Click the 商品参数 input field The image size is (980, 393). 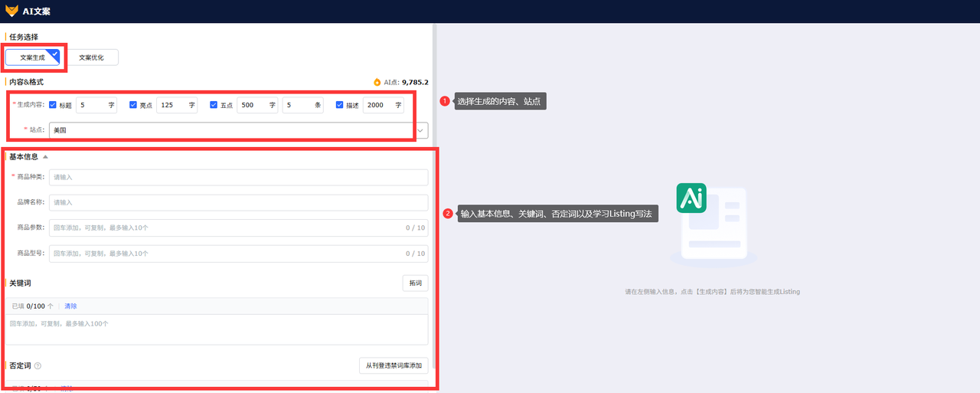(238, 228)
